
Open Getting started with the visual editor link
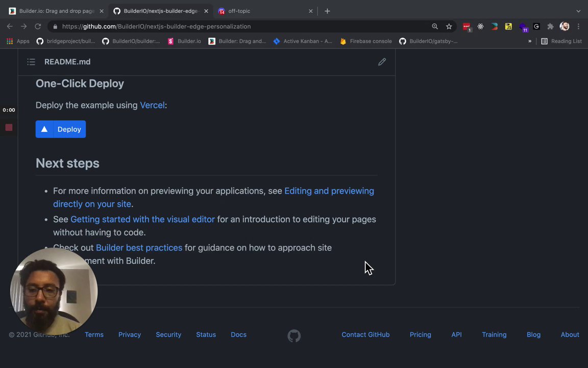point(142,219)
